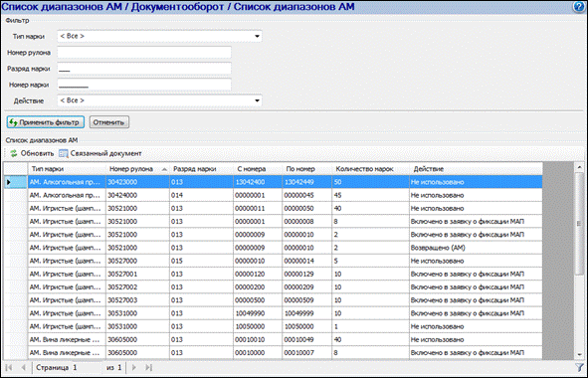Viewport: 588px width, 378px height.
Task: Expand the Действие dropdown
Action: point(257,100)
